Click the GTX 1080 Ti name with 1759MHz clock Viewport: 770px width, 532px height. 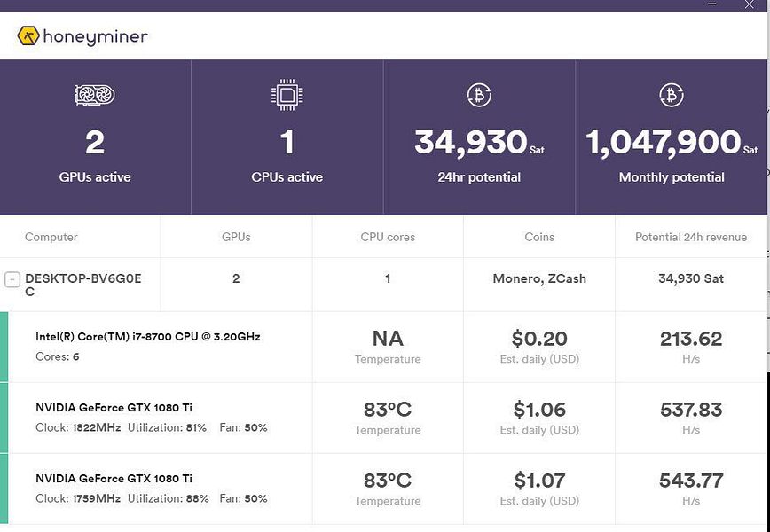pyautogui.click(x=114, y=479)
